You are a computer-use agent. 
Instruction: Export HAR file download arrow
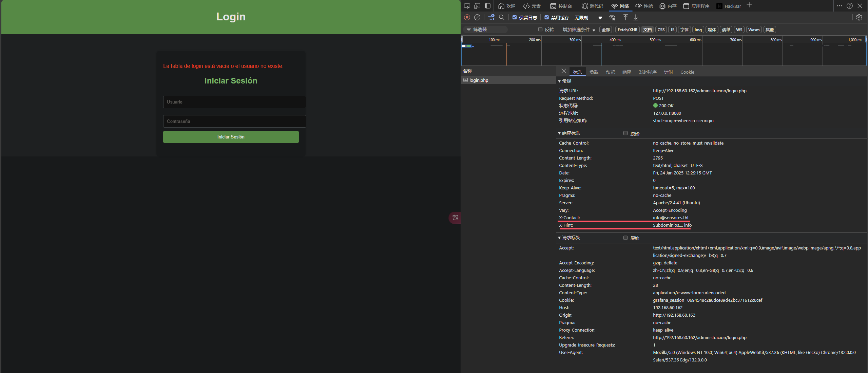(x=636, y=17)
